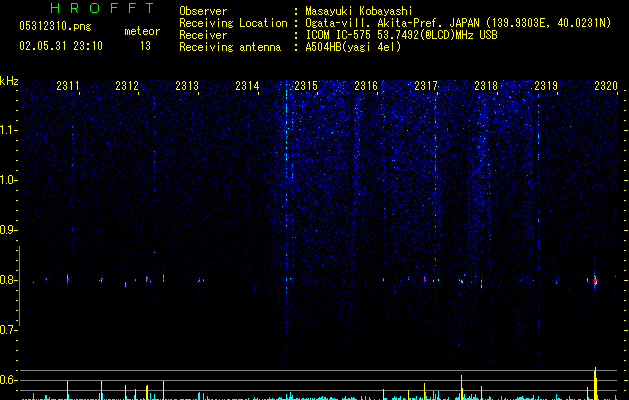
Task: Click the meteor label
Action: click(x=142, y=31)
